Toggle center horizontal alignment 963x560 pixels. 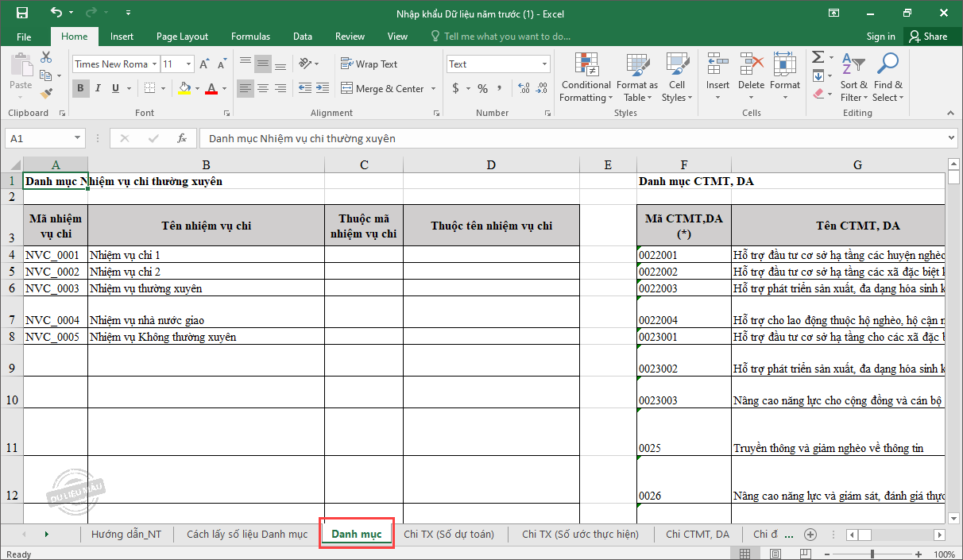(x=263, y=88)
